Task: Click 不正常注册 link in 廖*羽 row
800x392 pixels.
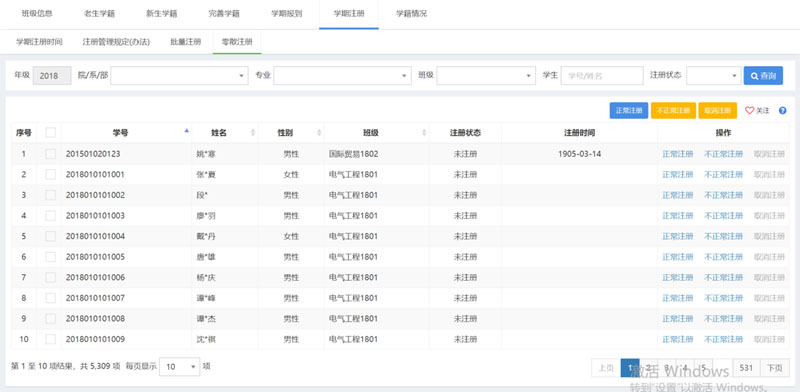Action: (x=723, y=215)
